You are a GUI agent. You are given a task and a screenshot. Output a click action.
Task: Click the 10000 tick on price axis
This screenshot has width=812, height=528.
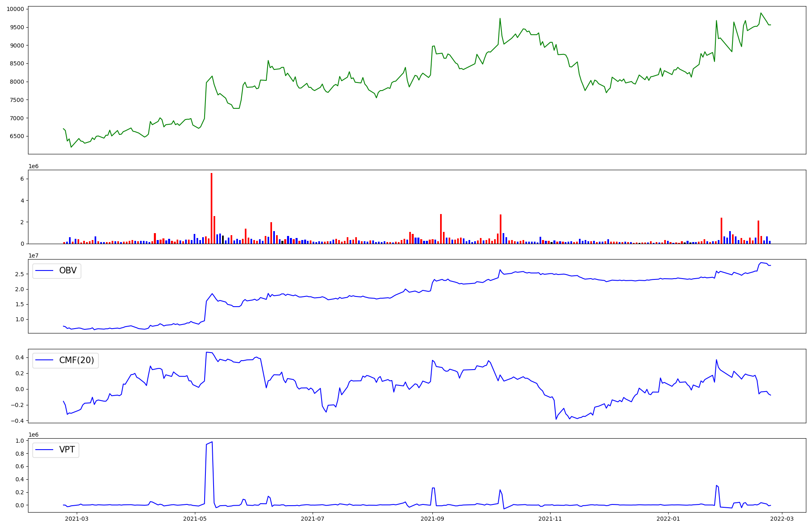point(15,9)
